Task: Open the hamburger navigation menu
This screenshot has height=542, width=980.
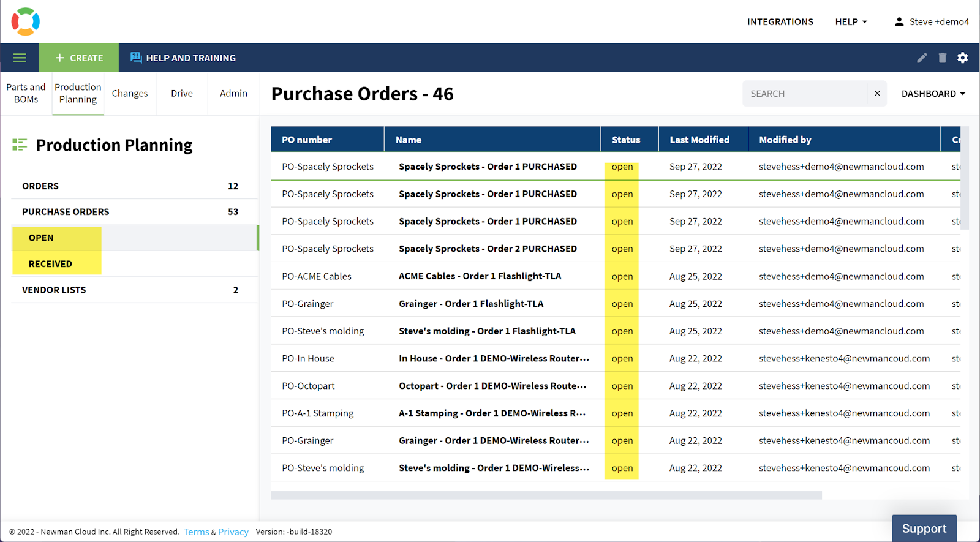Action: pos(20,58)
